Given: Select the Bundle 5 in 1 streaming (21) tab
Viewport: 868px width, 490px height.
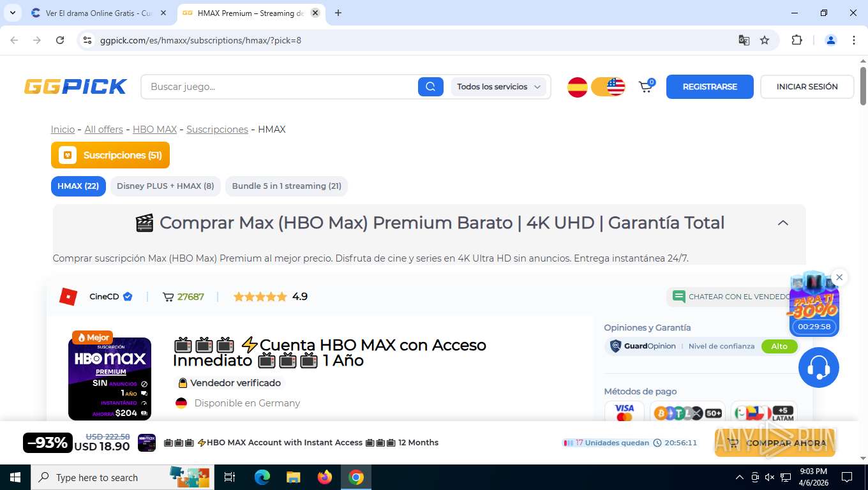Looking at the screenshot, I should [287, 186].
